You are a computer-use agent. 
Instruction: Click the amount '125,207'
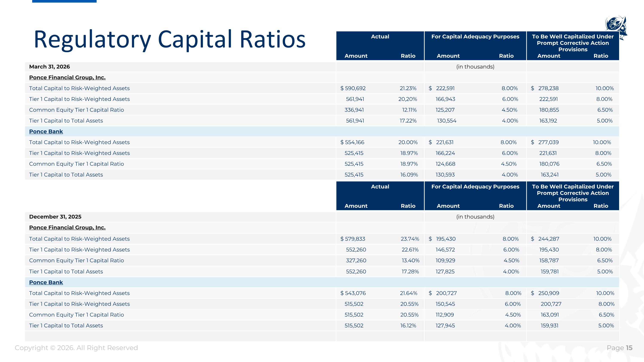445,110
